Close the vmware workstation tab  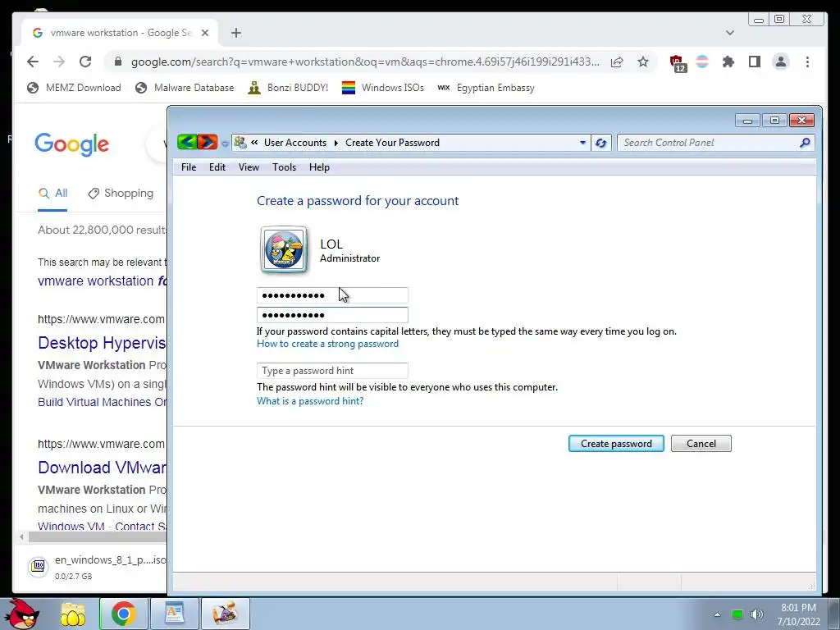point(204,33)
